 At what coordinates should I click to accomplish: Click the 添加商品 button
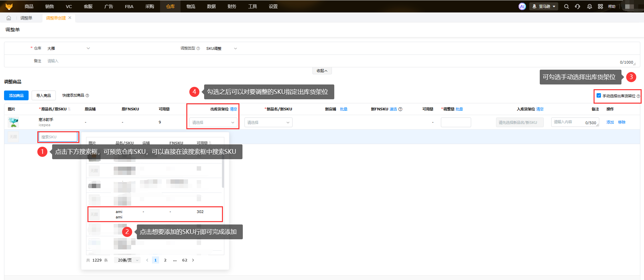(16, 96)
